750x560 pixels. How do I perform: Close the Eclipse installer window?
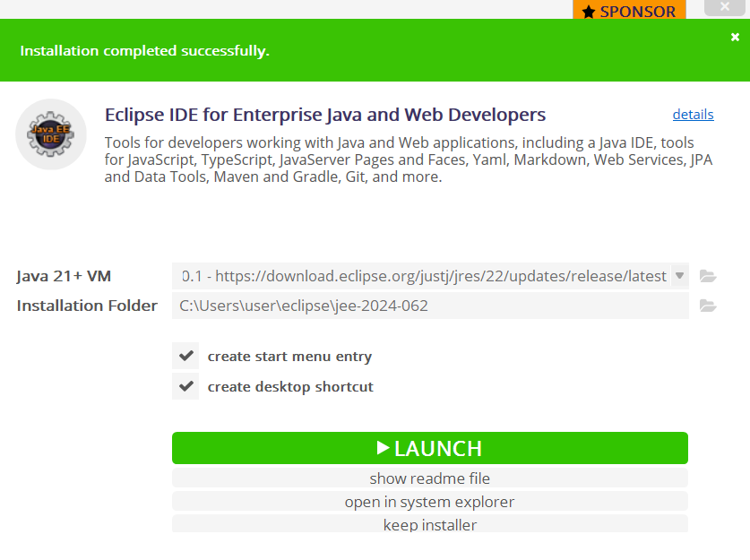point(725,7)
